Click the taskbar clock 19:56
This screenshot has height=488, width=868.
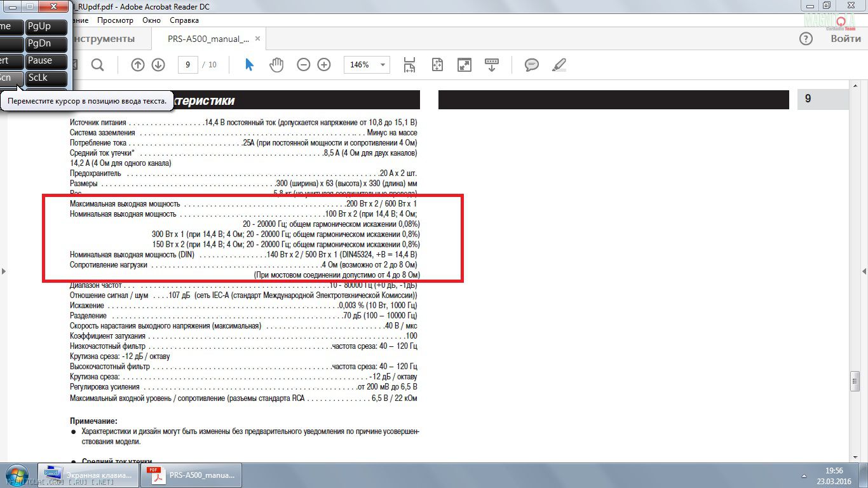click(834, 470)
